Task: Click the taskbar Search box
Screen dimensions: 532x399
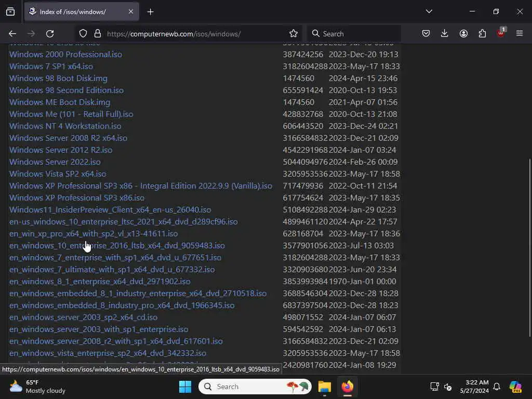Action: [255, 387]
